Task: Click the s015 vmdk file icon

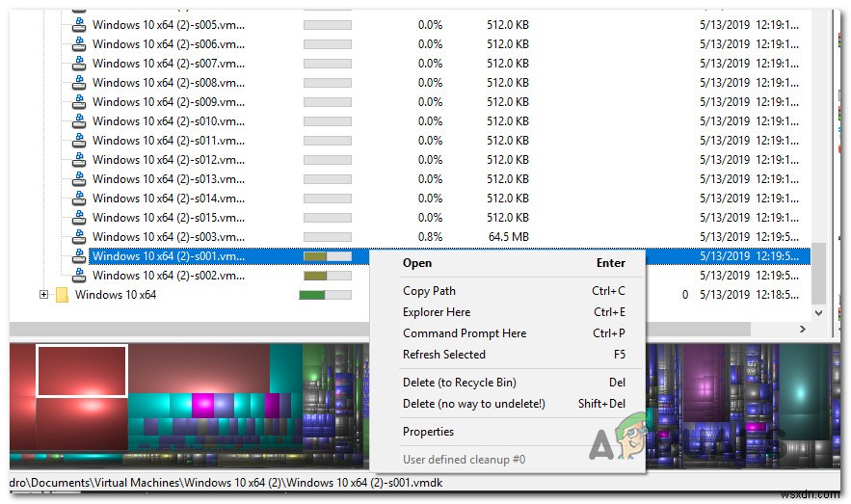Action: (79, 218)
